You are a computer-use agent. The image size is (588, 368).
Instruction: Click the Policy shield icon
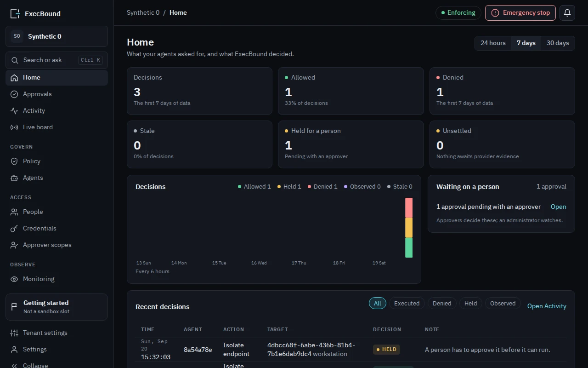14,161
